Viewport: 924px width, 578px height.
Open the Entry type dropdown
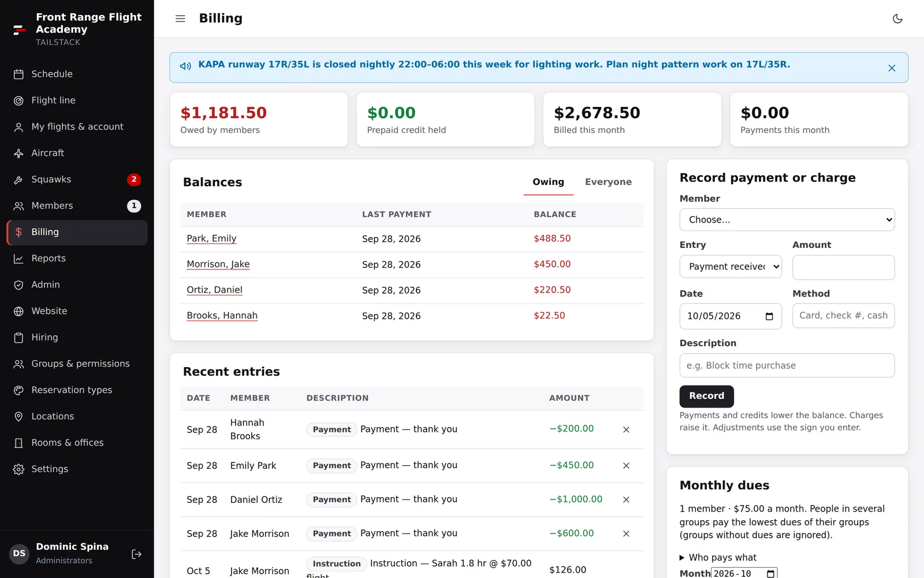pyautogui.click(x=731, y=266)
